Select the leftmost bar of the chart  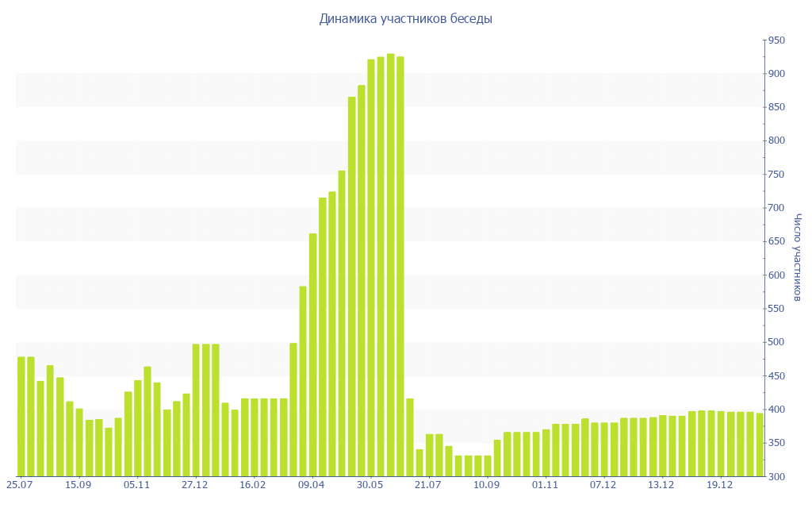[x=21, y=417]
